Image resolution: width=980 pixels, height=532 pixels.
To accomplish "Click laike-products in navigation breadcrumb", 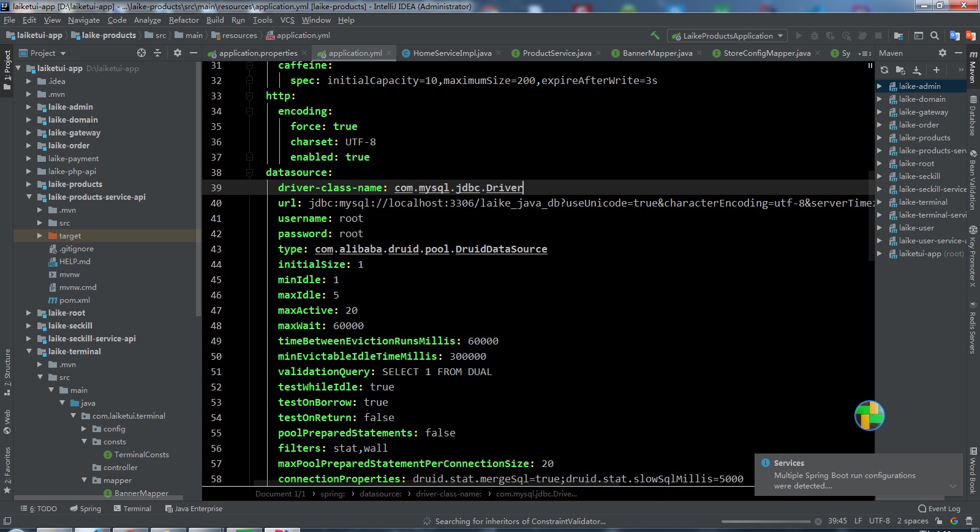I will 104,36.
